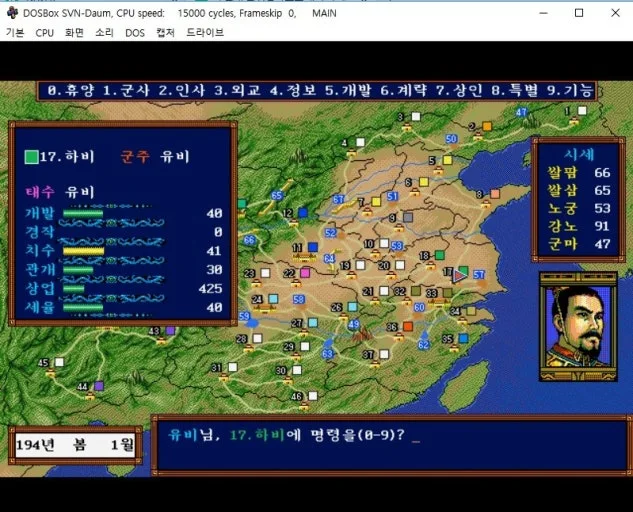The image size is (633, 512).
Task: Click the 태수 유비 governor label
Action: point(60,192)
